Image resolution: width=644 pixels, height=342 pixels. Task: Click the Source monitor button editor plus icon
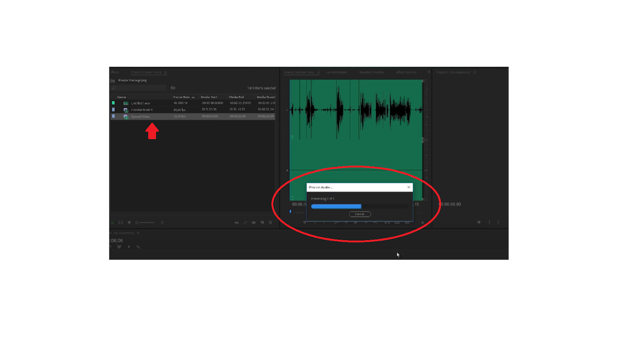(x=422, y=222)
